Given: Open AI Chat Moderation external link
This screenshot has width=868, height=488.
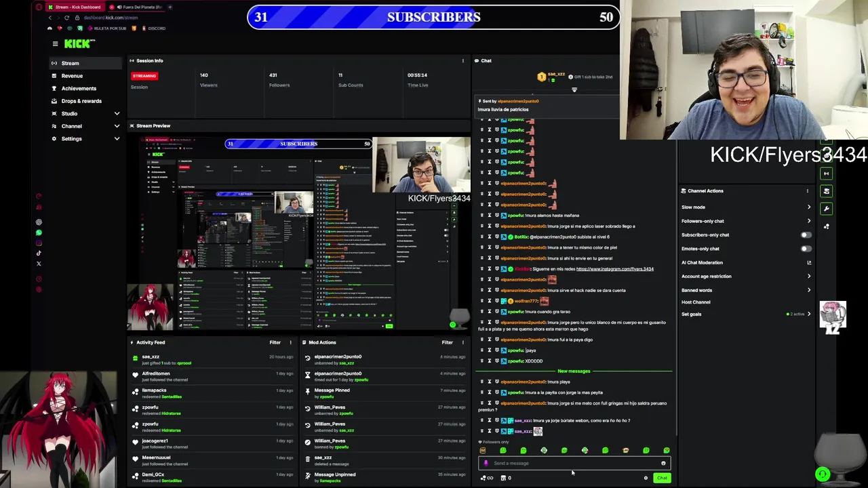Looking at the screenshot, I should pos(808,262).
